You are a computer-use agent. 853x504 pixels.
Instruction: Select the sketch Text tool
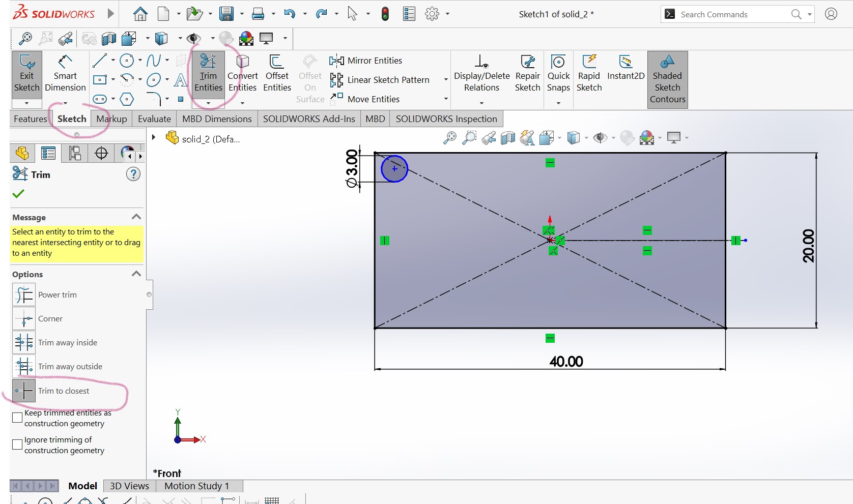(181, 80)
